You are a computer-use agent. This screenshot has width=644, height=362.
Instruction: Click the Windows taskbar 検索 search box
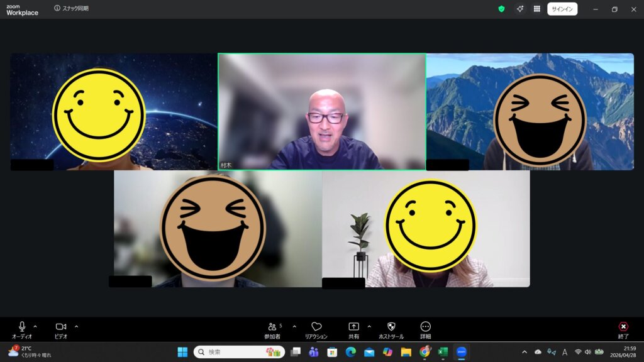(x=239, y=352)
